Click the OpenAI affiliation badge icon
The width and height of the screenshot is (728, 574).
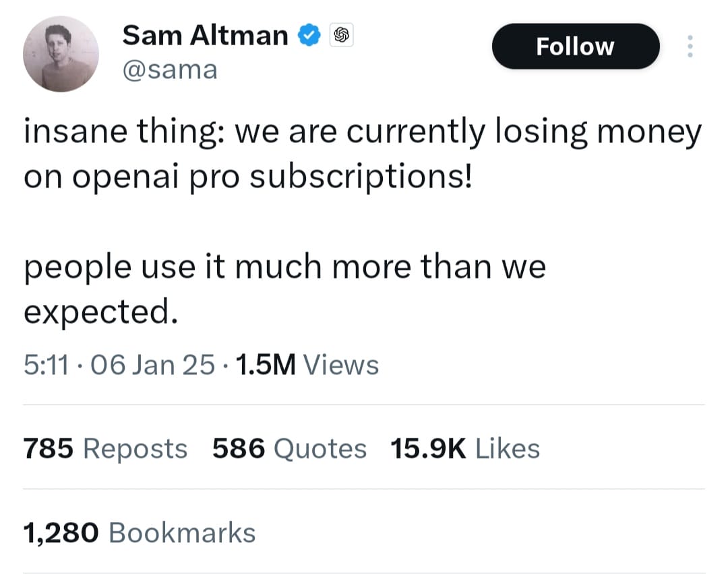point(342,35)
